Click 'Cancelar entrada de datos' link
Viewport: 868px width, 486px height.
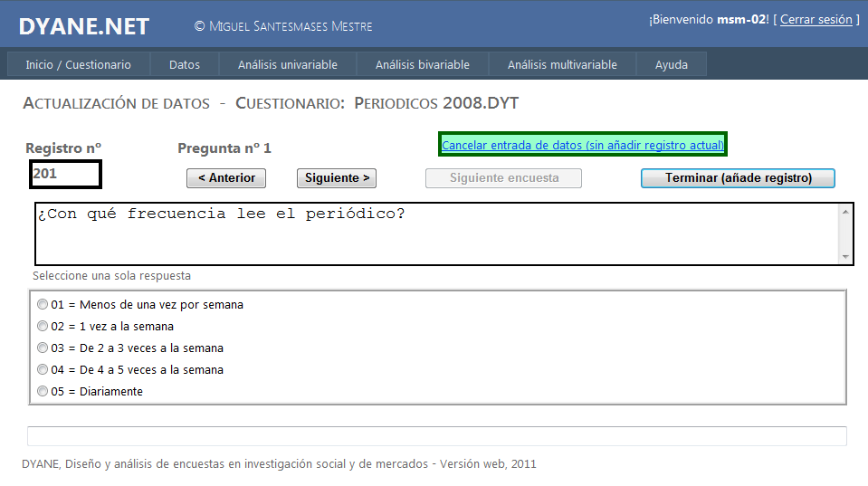point(583,145)
